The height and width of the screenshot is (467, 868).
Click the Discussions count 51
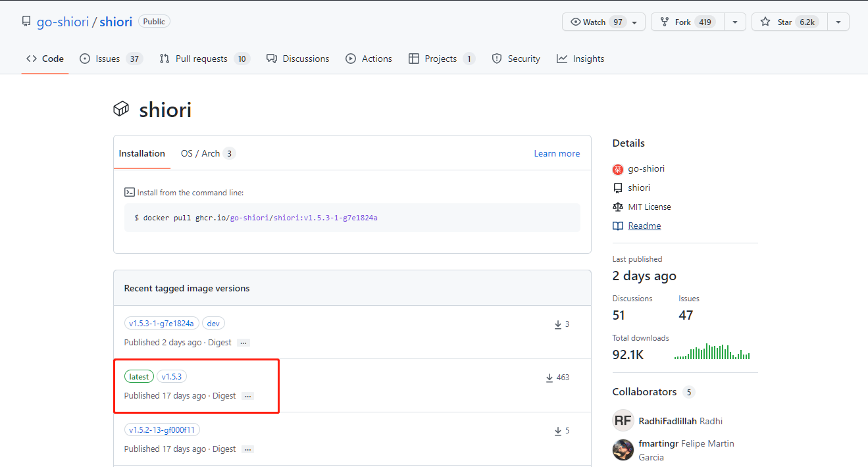(619, 315)
